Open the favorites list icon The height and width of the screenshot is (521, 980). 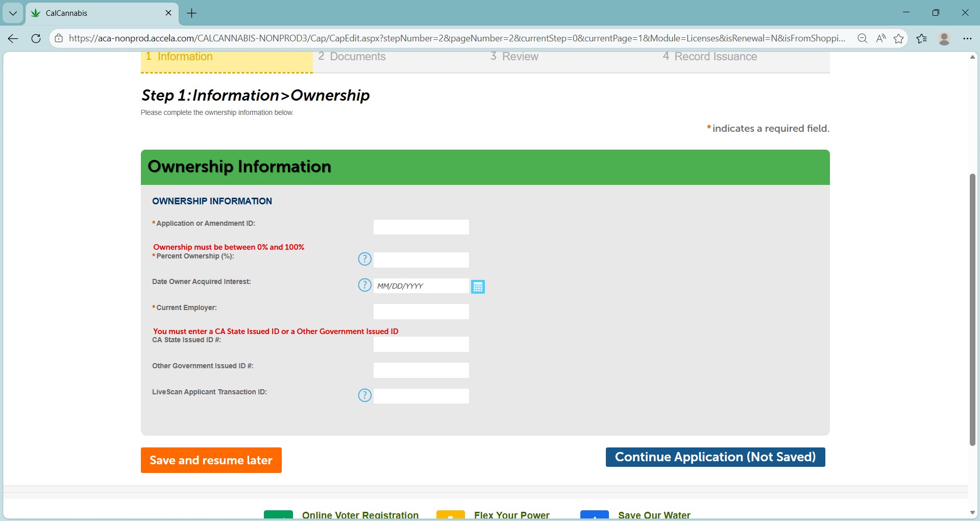[922, 38]
